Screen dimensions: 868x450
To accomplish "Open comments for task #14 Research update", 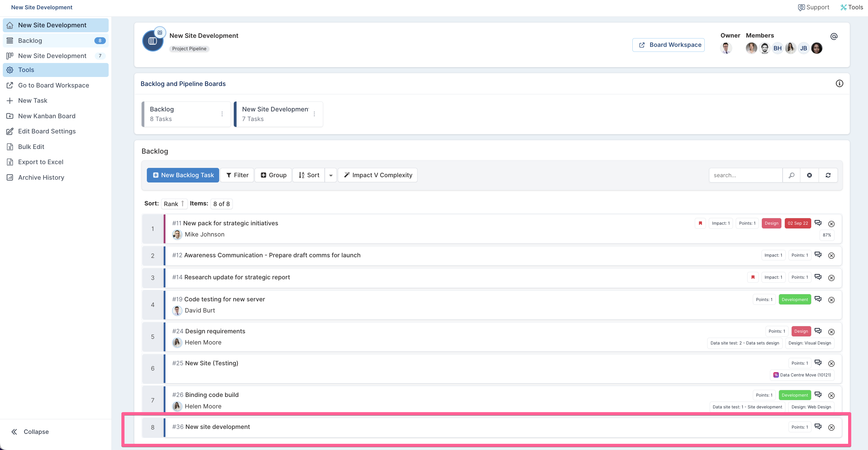I will click(x=818, y=277).
